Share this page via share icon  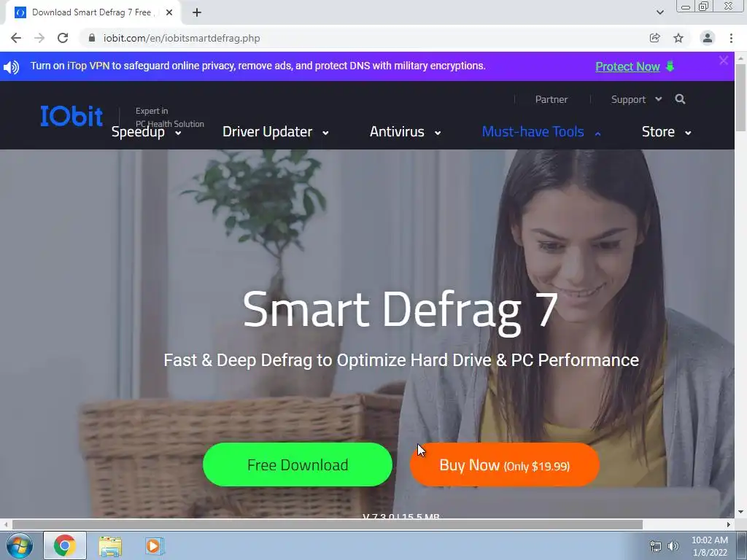click(654, 38)
